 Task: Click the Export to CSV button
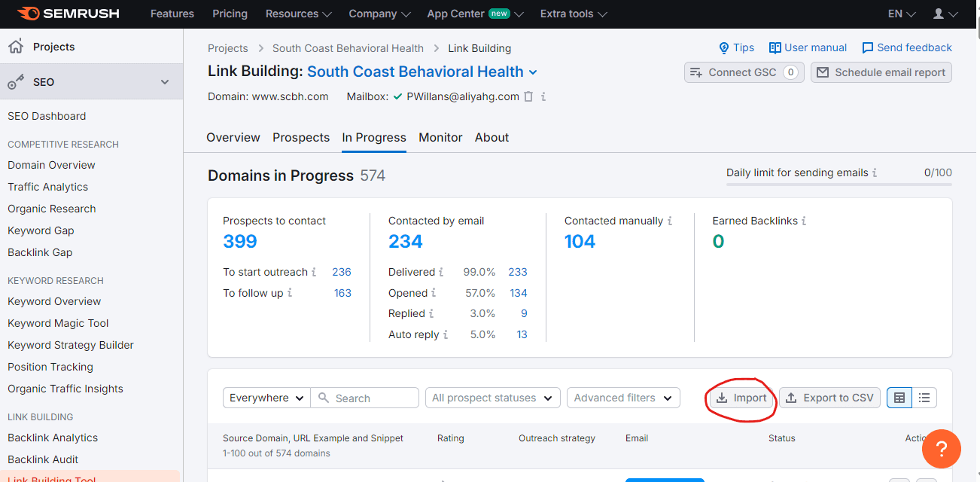tap(830, 398)
